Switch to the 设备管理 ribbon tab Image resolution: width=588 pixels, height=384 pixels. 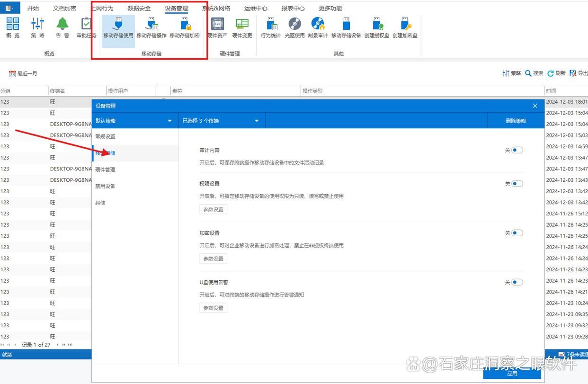click(176, 8)
